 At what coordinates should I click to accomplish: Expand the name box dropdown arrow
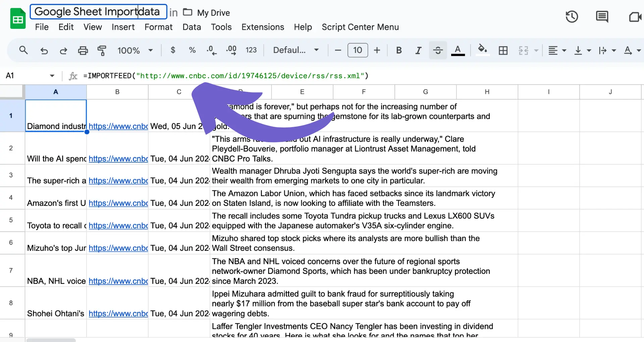click(52, 76)
